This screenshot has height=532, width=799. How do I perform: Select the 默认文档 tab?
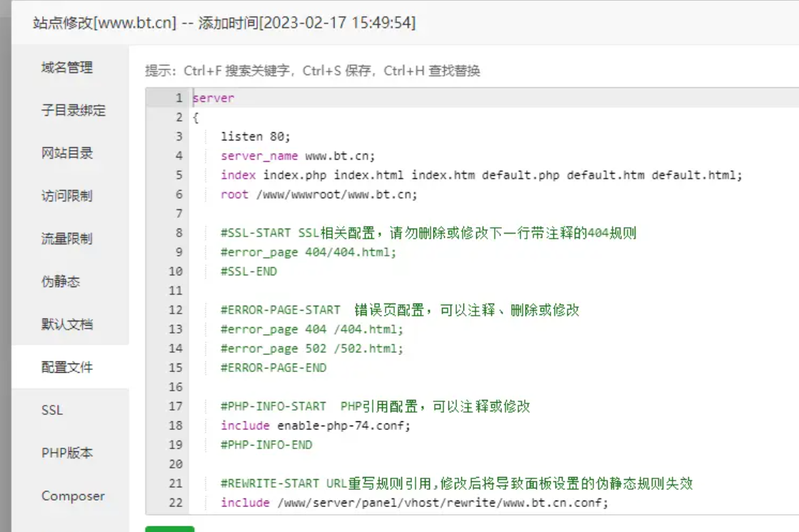67,325
